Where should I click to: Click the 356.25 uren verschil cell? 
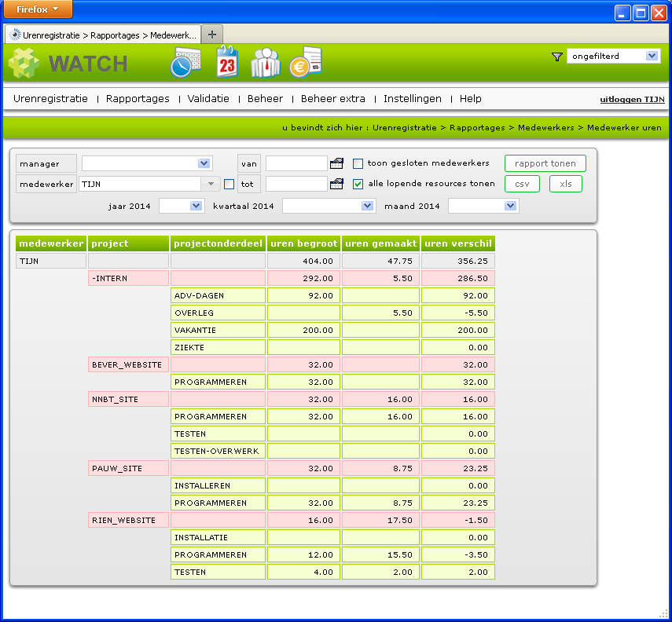point(458,261)
